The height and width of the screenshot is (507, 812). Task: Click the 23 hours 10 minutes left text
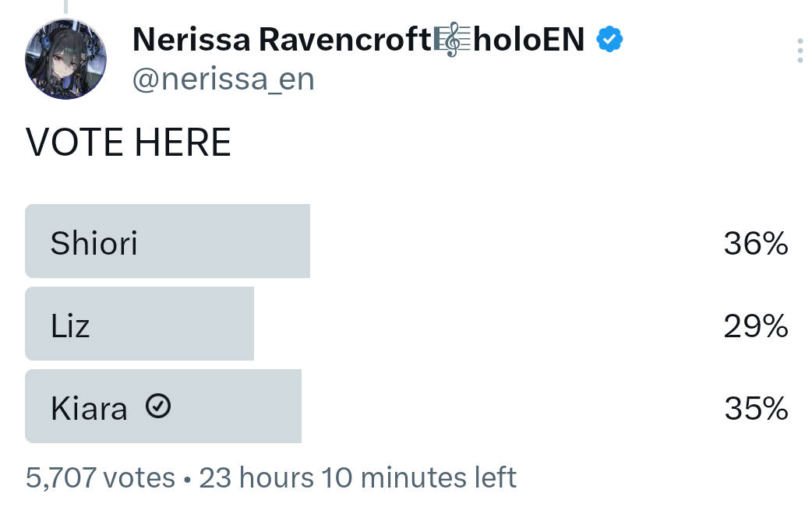coord(358,477)
